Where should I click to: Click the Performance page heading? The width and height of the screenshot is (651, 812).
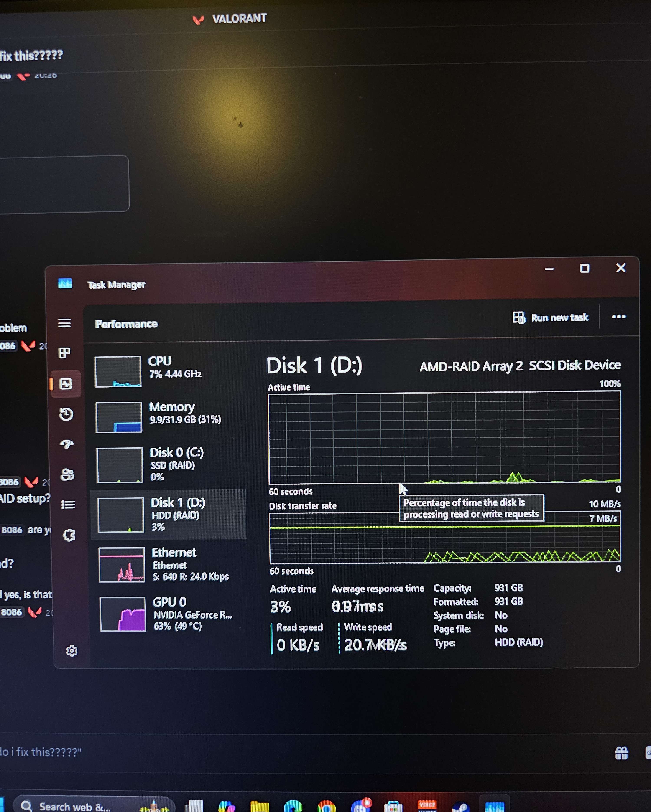[126, 324]
